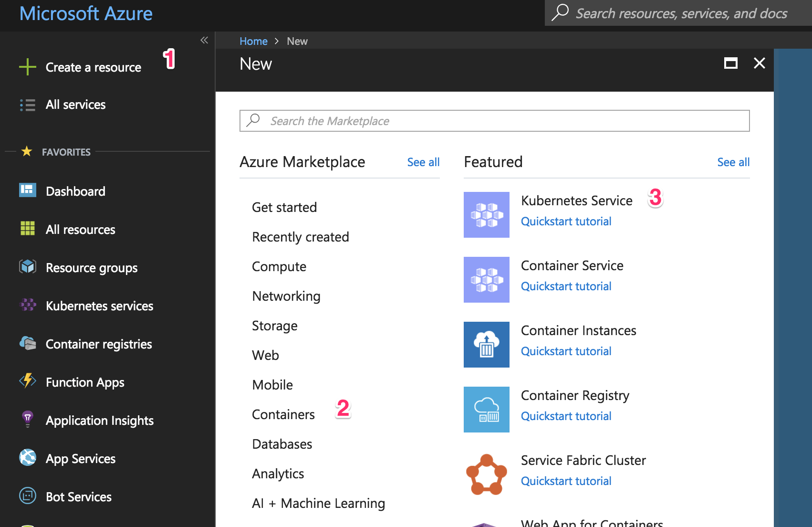Viewport: 812px width, 527px height.
Task: Focus the Search resources, services, and docs box
Action: point(678,13)
